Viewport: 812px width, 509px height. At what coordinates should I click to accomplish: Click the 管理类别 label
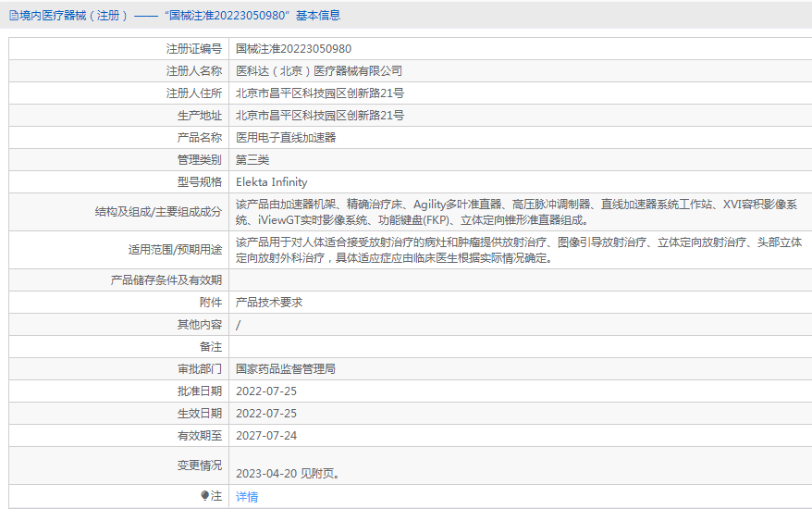click(200, 160)
